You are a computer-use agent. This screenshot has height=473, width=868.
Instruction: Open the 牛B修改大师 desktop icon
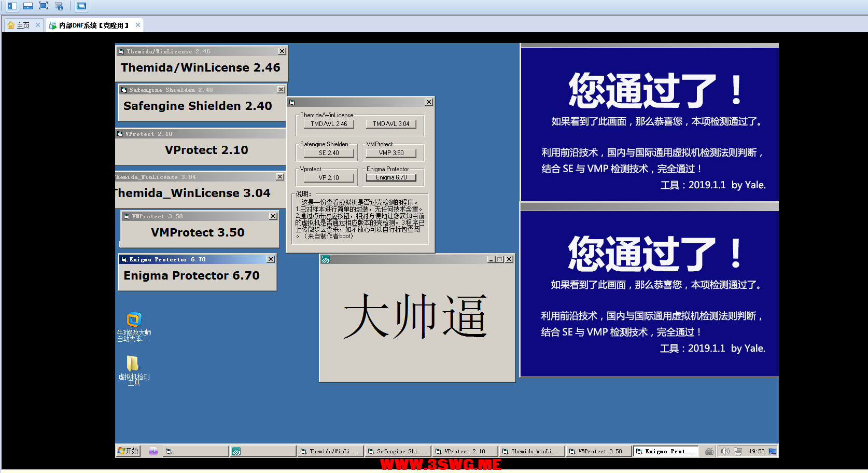pyautogui.click(x=134, y=326)
